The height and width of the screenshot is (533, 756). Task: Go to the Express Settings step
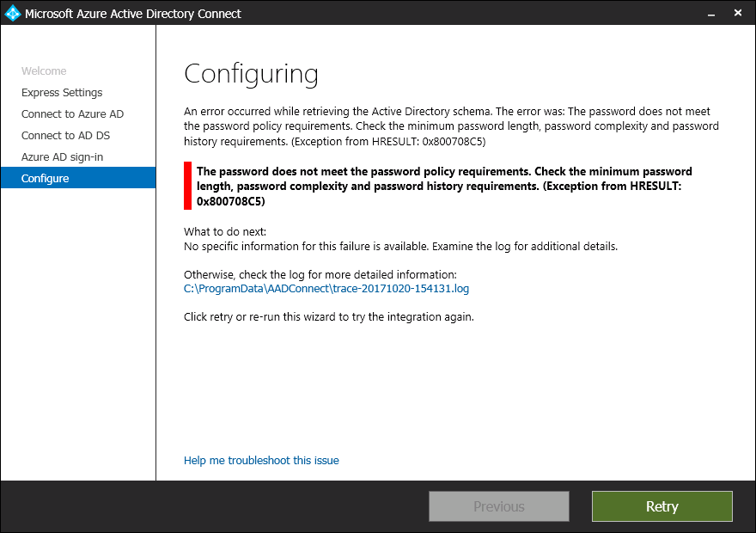[x=62, y=93]
